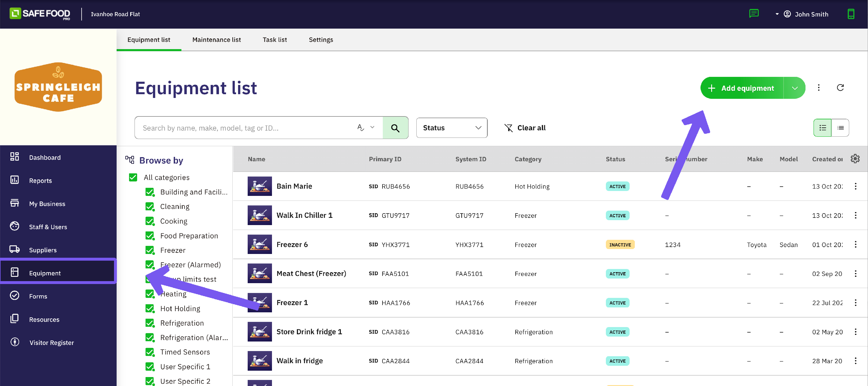Refresh the equipment list
The height and width of the screenshot is (386, 868).
[x=840, y=88]
